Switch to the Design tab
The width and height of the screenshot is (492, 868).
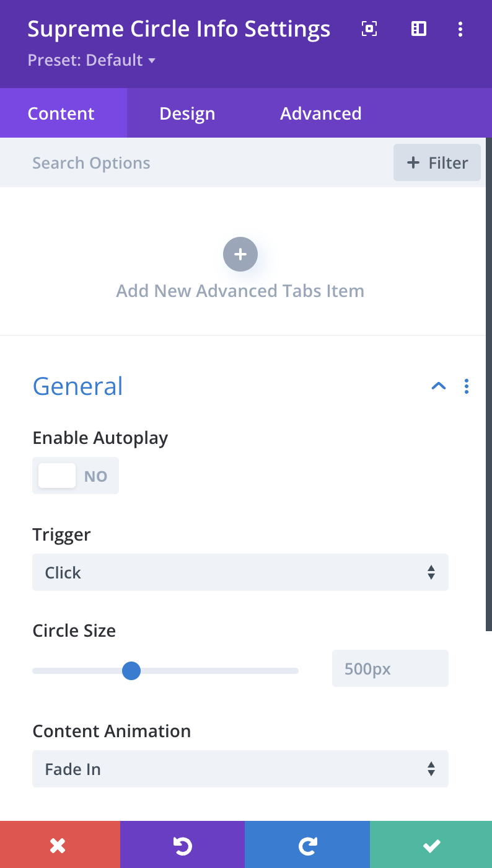pos(187,113)
